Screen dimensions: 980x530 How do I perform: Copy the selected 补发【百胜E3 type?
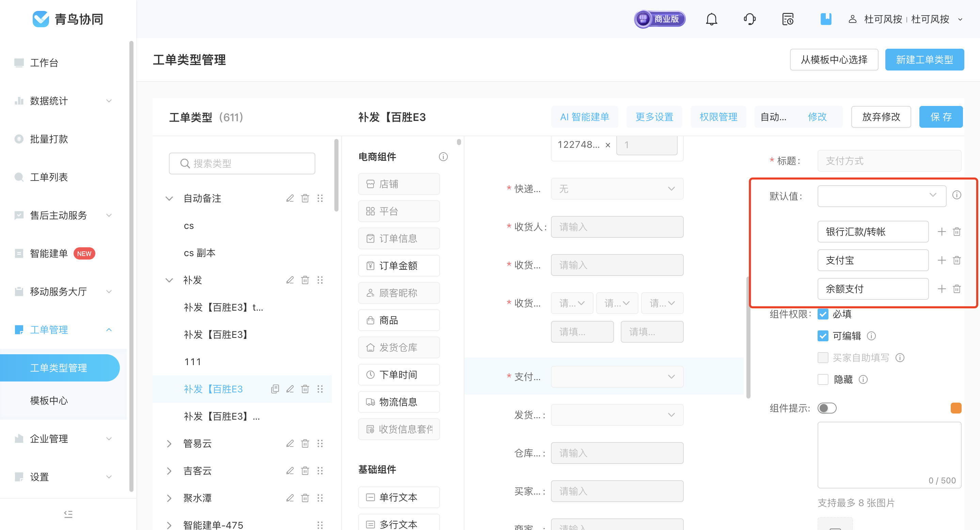click(x=275, y=389)
